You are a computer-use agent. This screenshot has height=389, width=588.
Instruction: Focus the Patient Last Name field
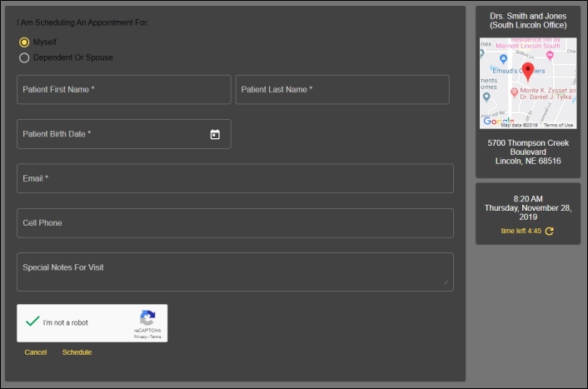tap(341, 89)
